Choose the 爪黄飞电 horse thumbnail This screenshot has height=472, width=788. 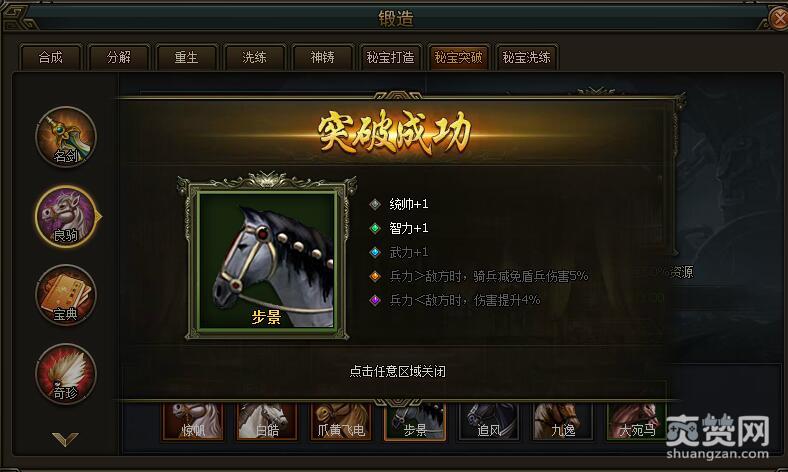pos(341,421)
